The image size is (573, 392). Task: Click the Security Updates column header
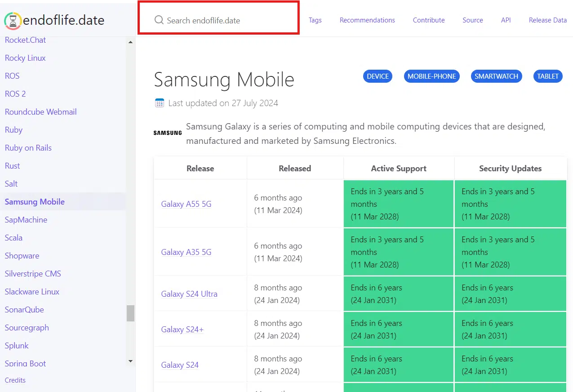click(511, 169)
